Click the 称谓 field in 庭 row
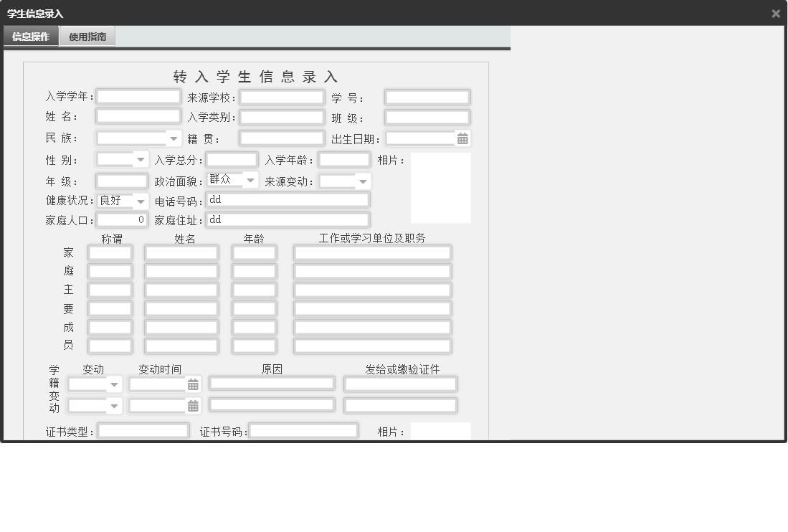This screenshot has height=532, width=788. coord(110,271)
